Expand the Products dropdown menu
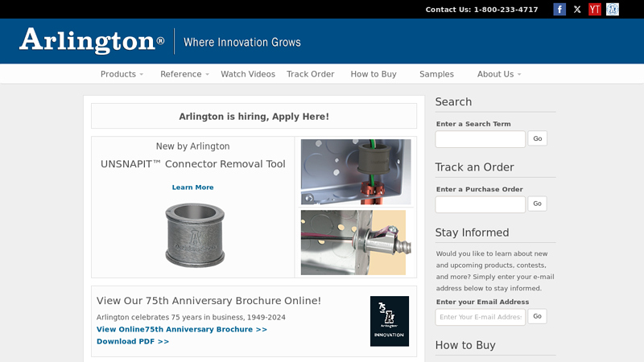 pyautogui.click(x=122, y=74)
